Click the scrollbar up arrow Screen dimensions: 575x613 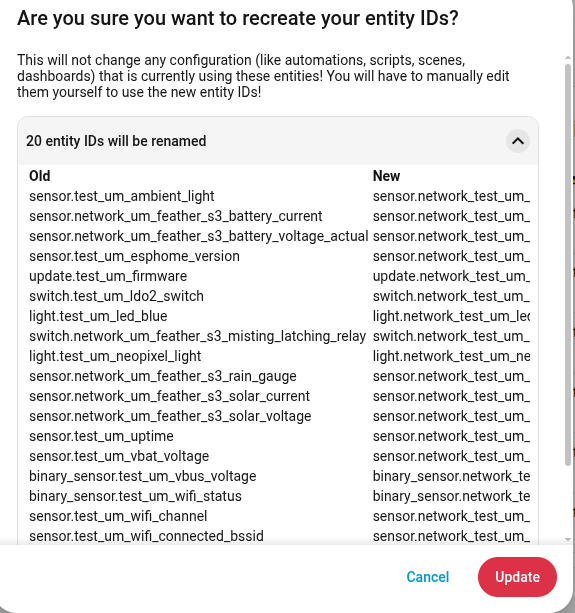(x=568, y=58)
